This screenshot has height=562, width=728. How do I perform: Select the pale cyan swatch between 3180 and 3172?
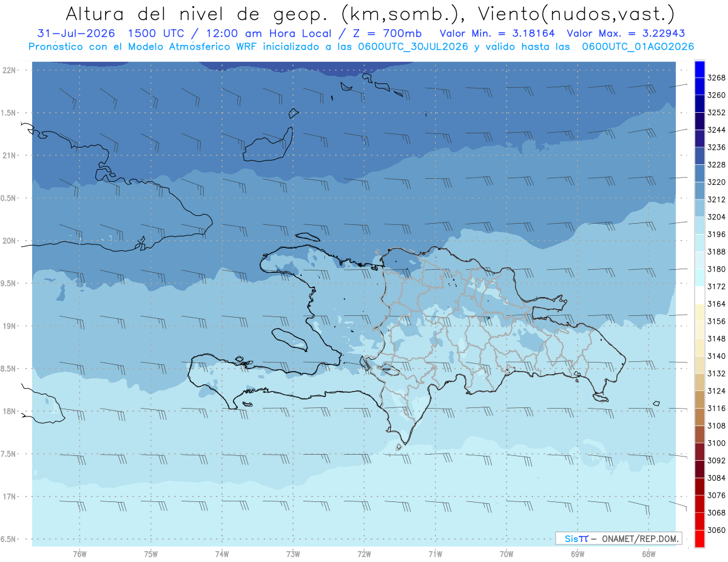[x=699, y=278]
